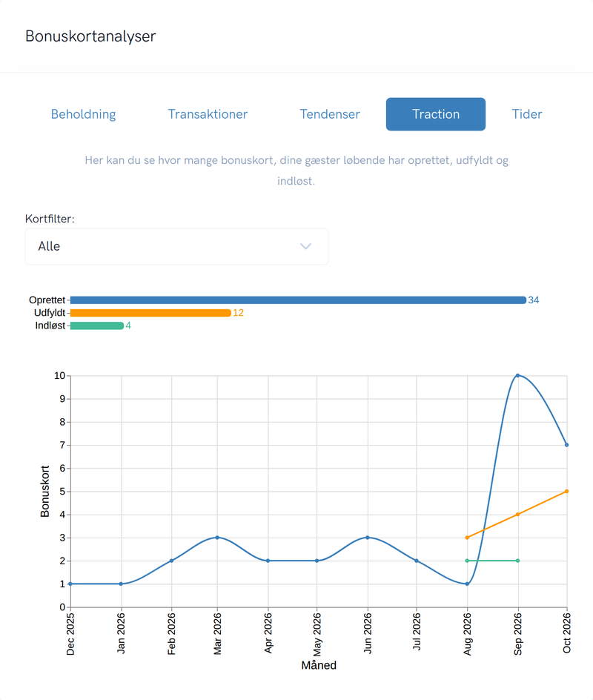
Task: Select the orange Aug 2026 data point
Action: [467, 538]
